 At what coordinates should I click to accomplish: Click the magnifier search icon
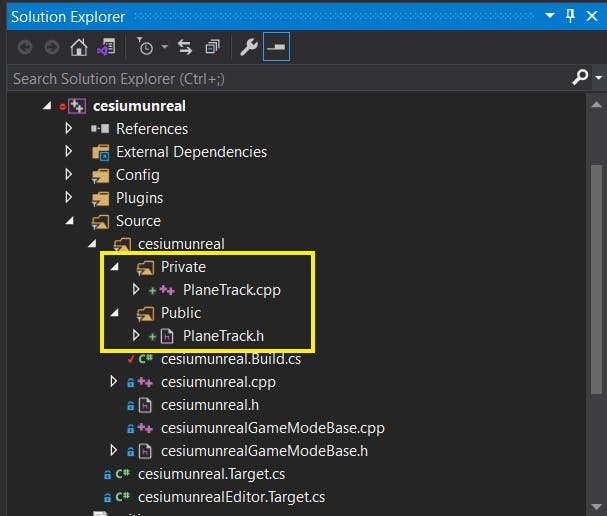pos(580,77)
